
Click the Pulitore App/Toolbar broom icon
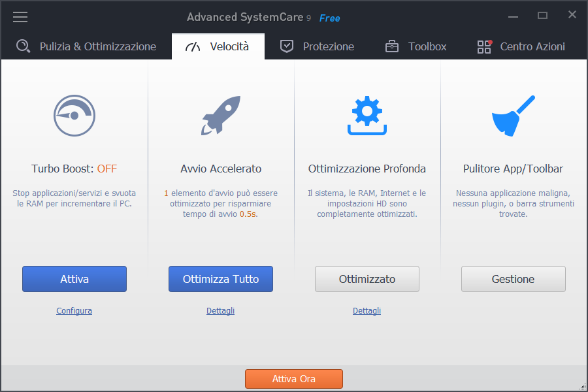(514, 116)
